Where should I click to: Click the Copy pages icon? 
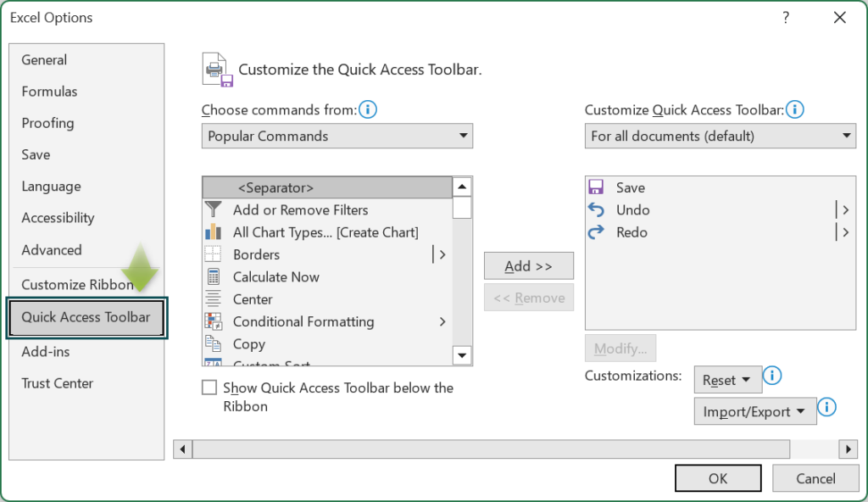point(213,343)
